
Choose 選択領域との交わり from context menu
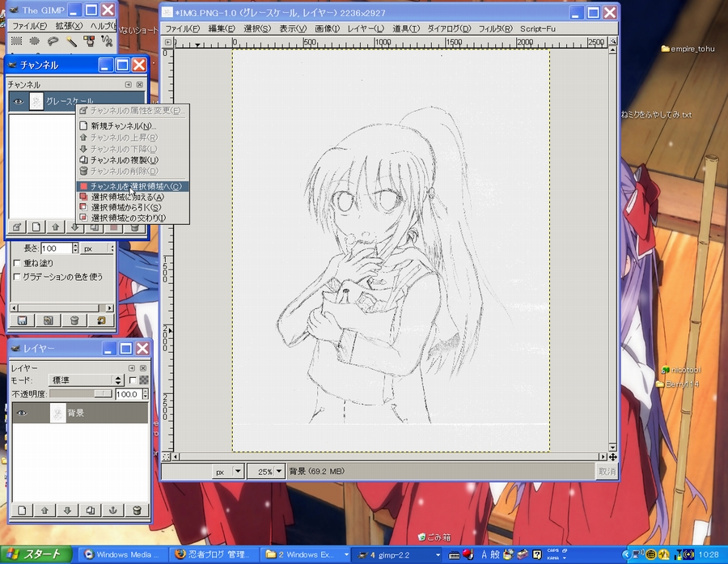[x=133, y=218]
